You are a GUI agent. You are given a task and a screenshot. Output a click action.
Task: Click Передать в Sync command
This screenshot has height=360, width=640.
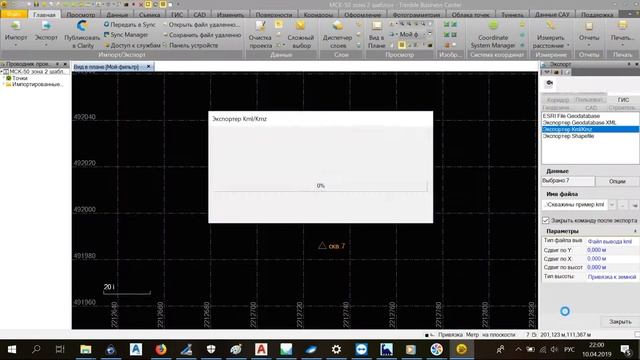pyautogui.click(x=129, y=24)
